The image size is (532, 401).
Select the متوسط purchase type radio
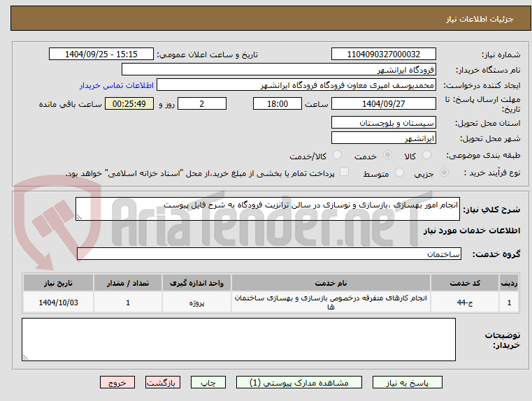click(x=400, y=173)
